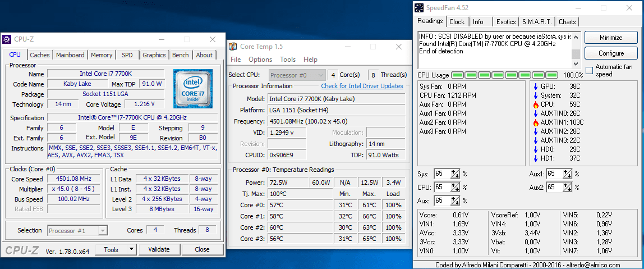Open SpeedFan Exotics tab

tap(505, 22)
